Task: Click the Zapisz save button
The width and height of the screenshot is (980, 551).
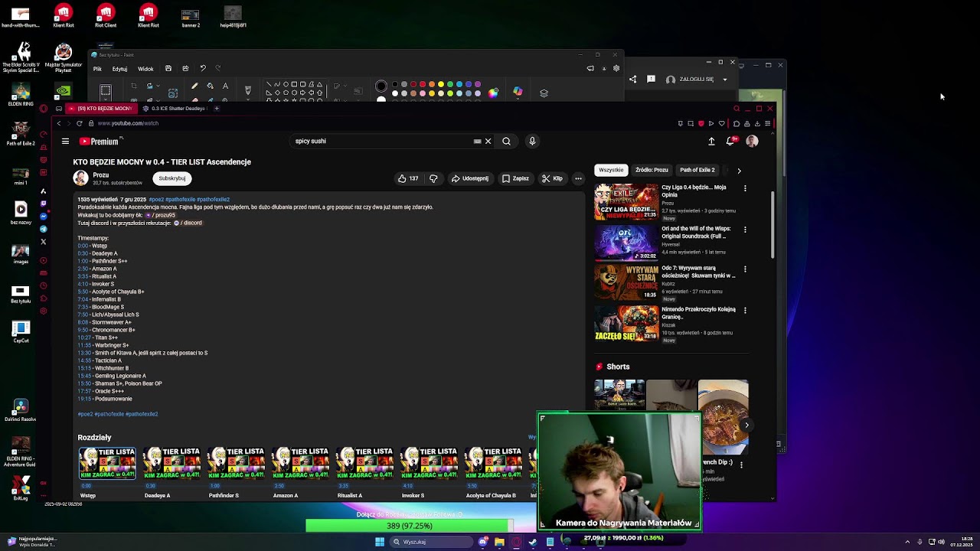Action: pyautogui.click(x=515, y=178)
